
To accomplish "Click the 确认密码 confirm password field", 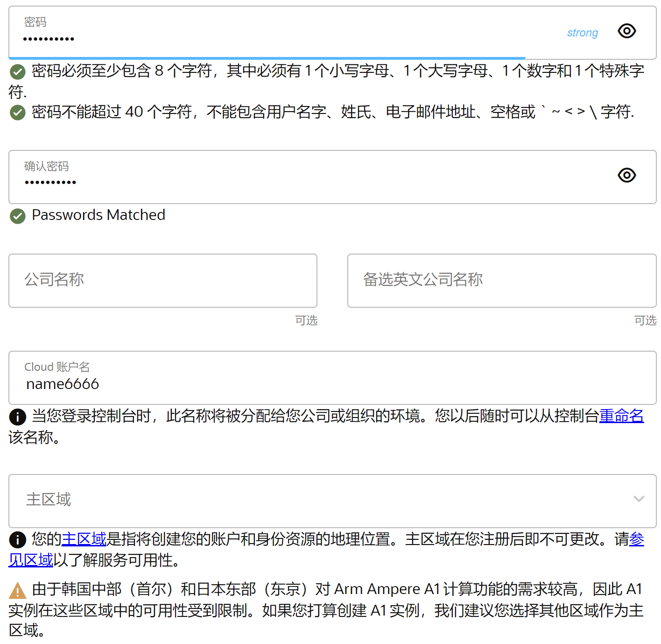I will [x=332, y=177].
